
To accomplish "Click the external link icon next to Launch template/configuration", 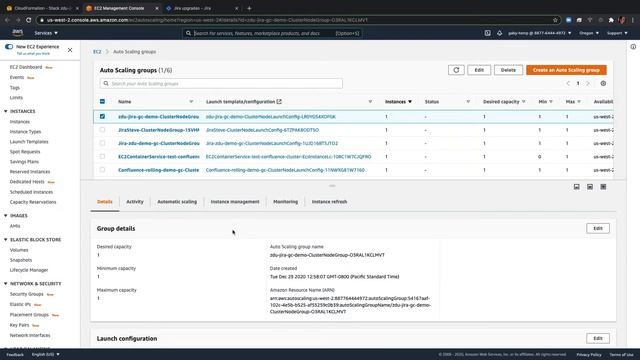I will tap(279, 102).
